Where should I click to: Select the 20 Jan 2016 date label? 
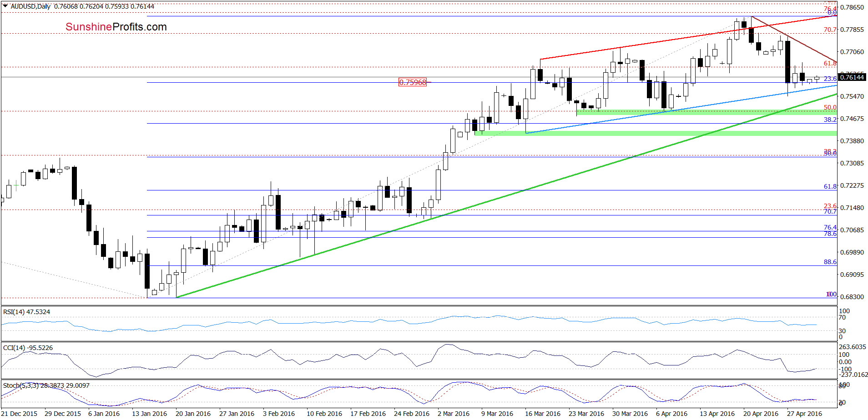193,414
